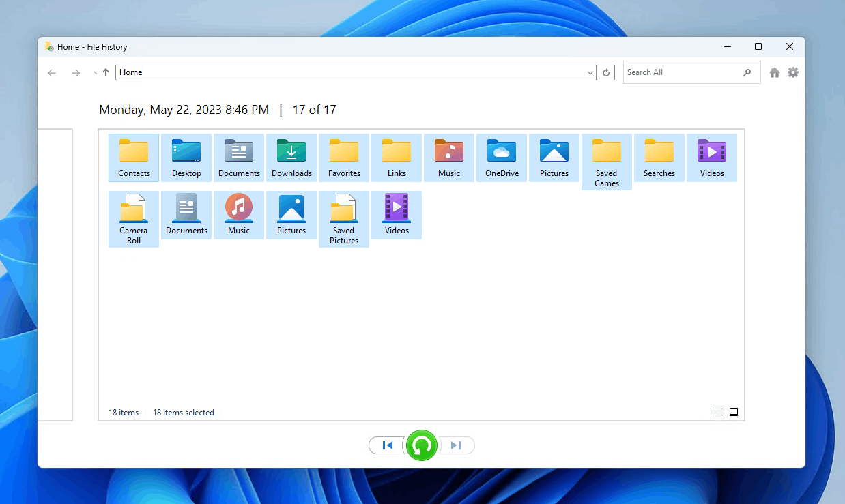Go up one folder level

106,72
